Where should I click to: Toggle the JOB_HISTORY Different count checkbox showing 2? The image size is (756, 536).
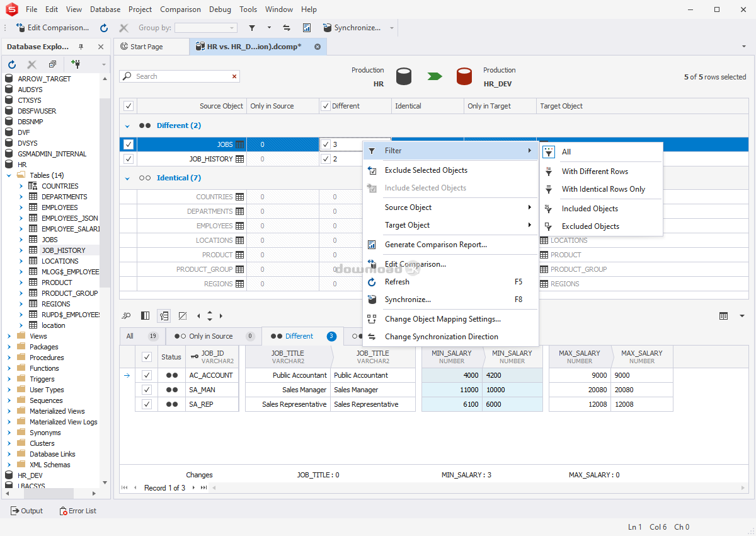click(326, 159)
